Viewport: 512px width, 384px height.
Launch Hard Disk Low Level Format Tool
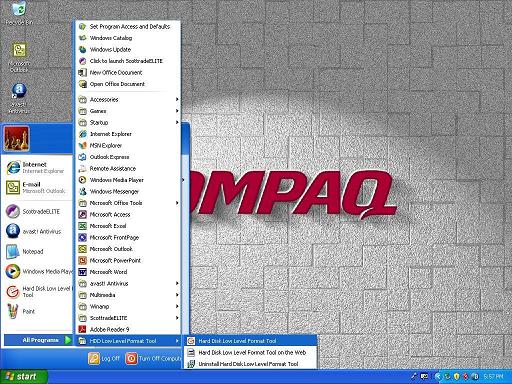(x=250, y=341)
